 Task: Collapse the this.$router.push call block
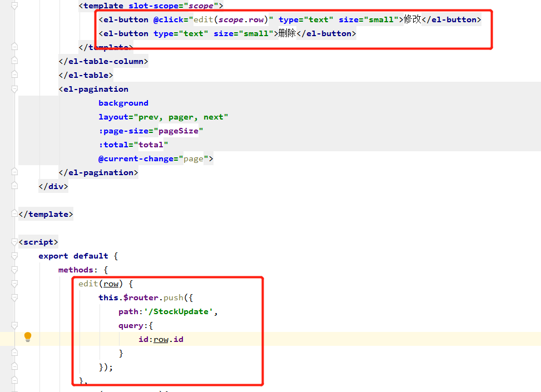(x=14, y=297)
